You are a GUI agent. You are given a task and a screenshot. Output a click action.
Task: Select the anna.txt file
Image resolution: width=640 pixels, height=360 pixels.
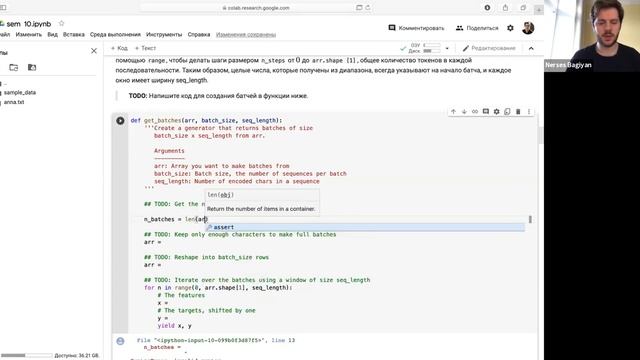tap(14, 102)
